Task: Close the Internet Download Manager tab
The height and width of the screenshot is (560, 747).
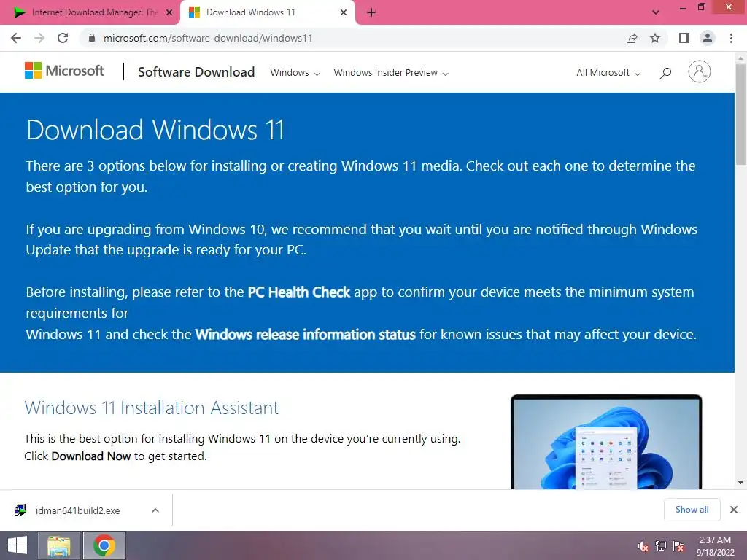Action: click(169, 13)
